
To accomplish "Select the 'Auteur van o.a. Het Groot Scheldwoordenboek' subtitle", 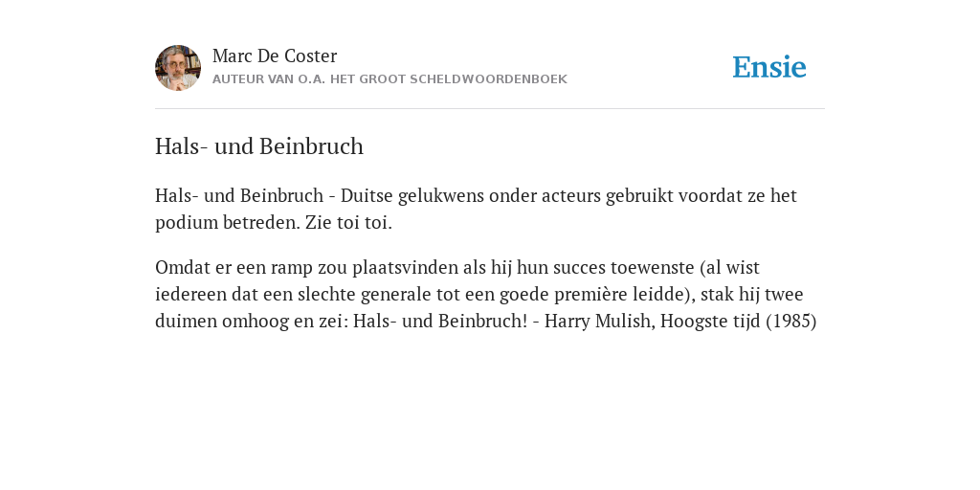I will pyautogui.click(x=390, y=79).
